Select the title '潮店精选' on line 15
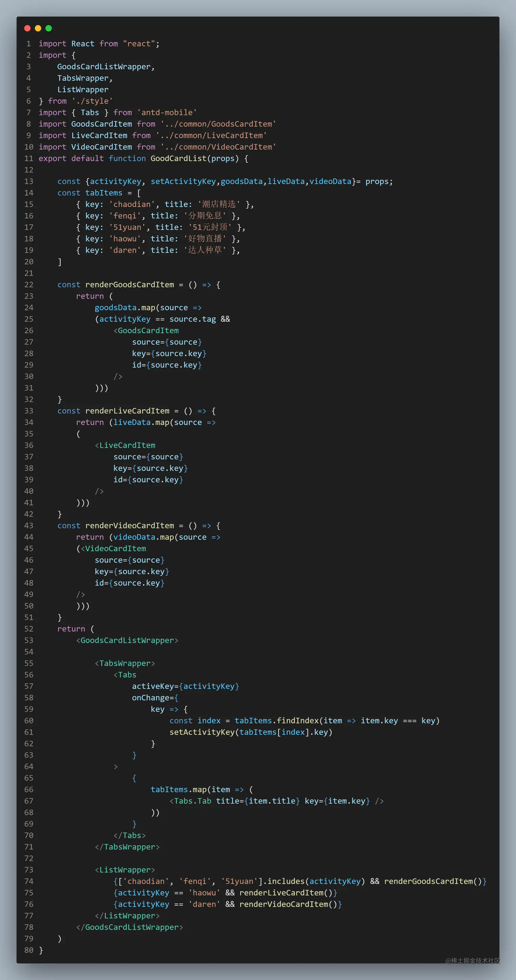This screenshot has height=980, width=516. (219, 204)
